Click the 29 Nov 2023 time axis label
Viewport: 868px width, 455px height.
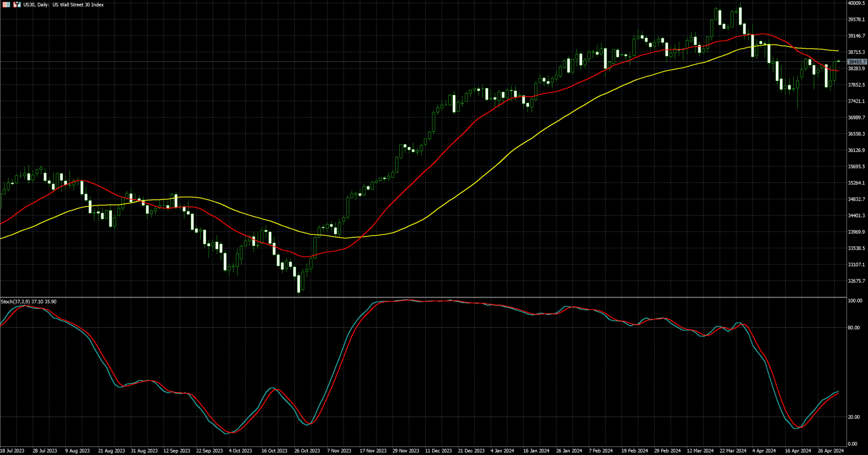405,451
